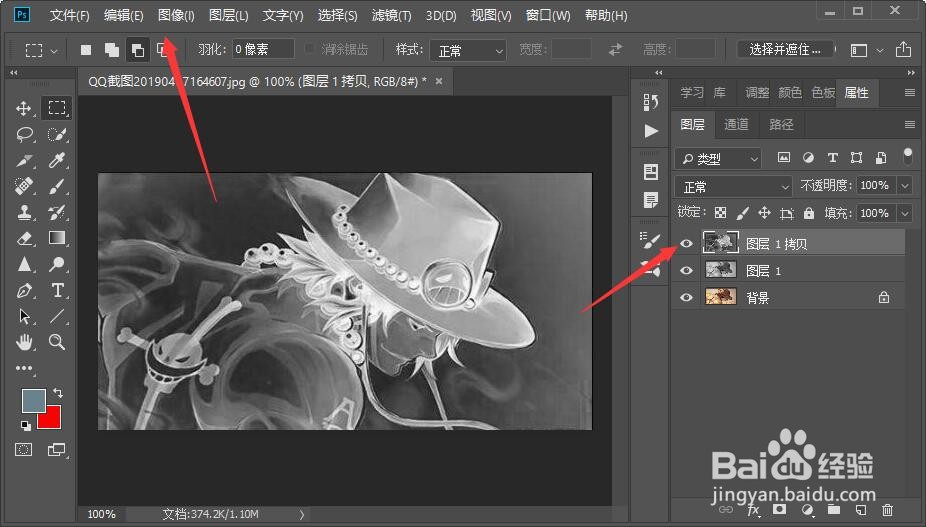Select the Zoom tool

coord(57,341)
